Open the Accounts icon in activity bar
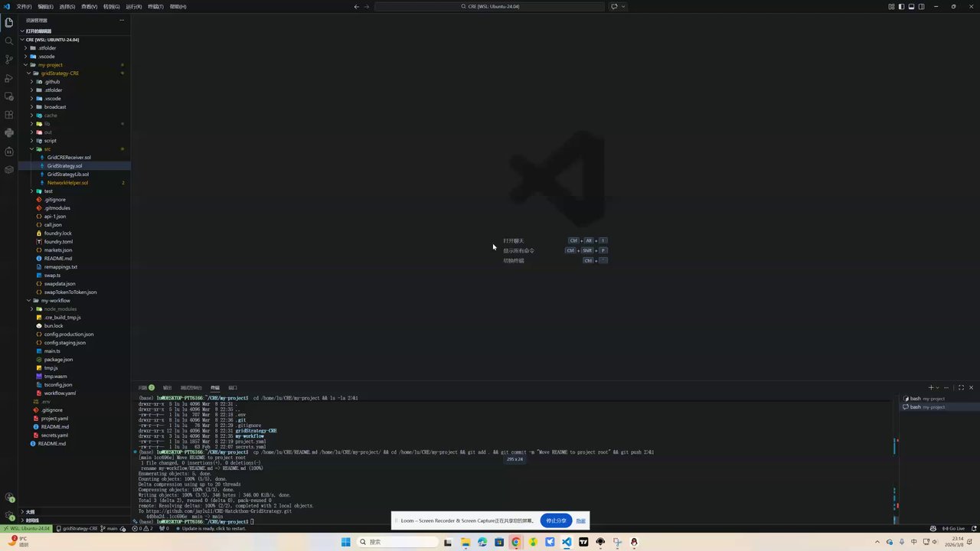Viewport: 980px width, 551px height. (x=9, y=497)
